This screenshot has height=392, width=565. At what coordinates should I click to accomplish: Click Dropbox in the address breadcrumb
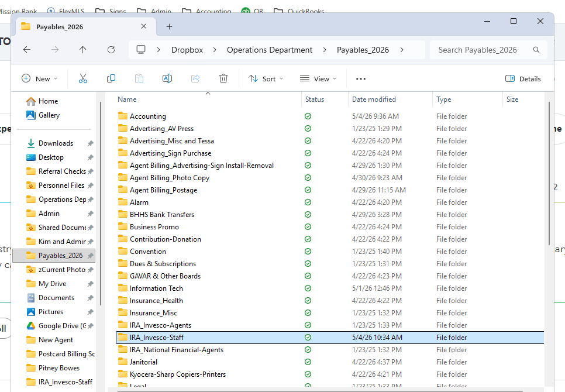pos(187,50)
